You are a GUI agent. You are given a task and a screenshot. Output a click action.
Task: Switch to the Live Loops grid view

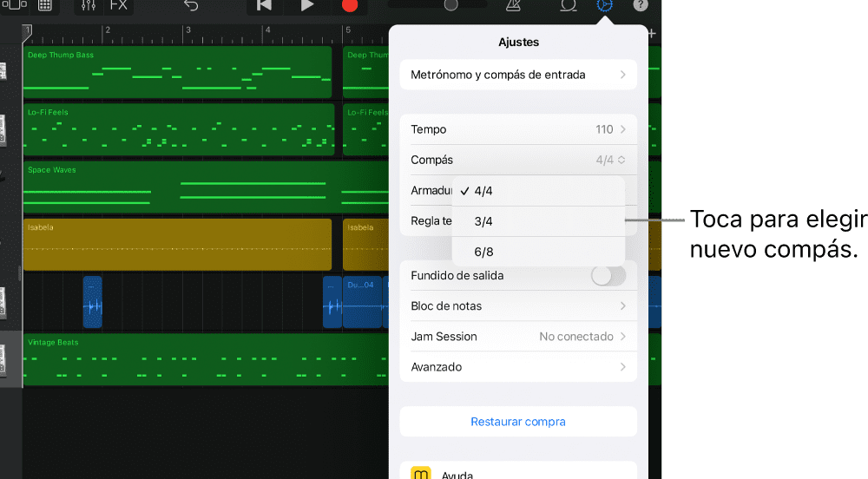point(45,5)
